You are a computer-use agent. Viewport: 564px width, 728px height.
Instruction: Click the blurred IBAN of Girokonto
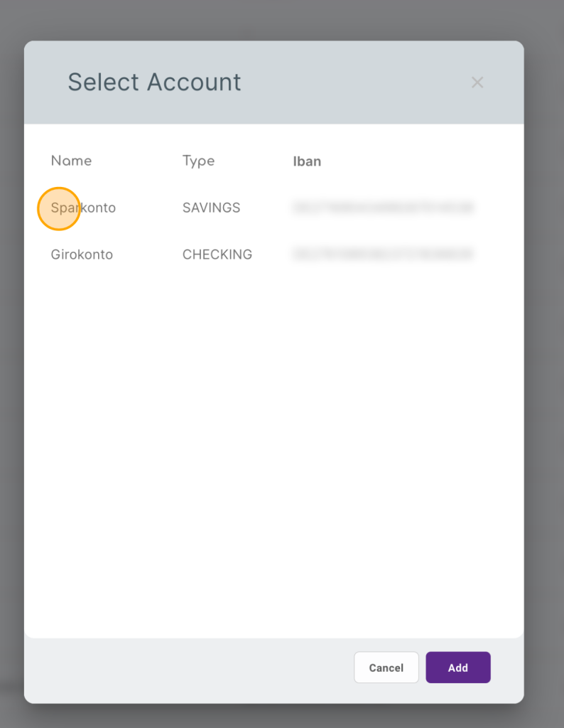pos(383,254)
